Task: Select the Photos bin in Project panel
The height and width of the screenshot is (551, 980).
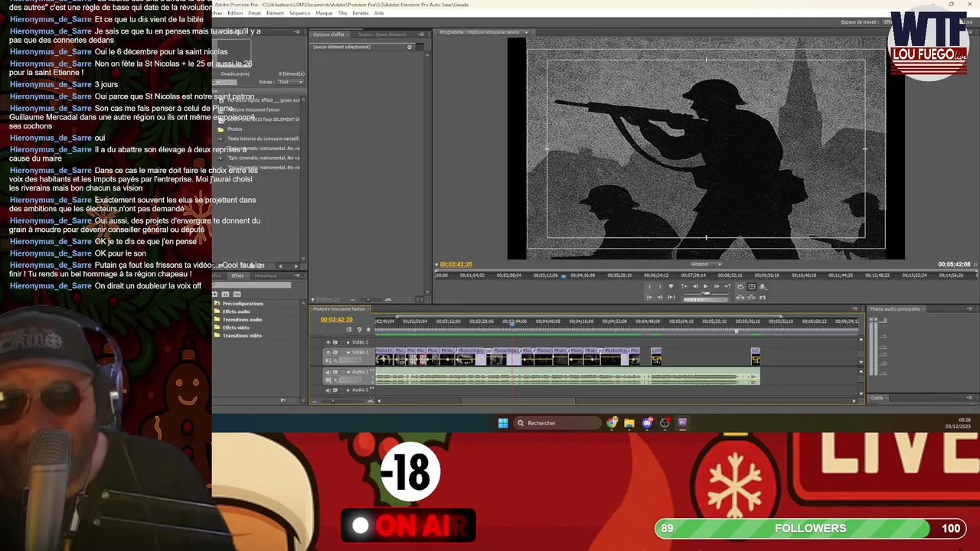Action: pos(234,129)
